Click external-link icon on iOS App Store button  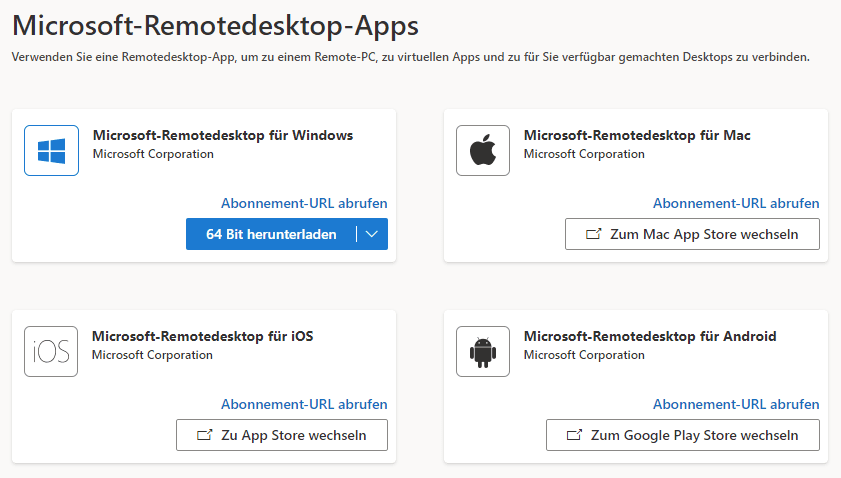pos(204,435)
